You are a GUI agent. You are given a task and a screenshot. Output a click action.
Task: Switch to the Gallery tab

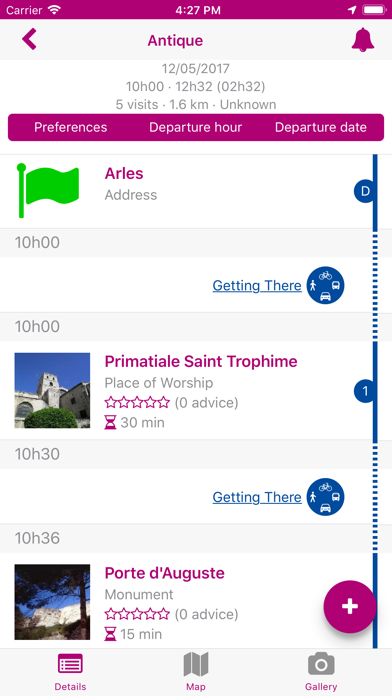pos(321,672)
